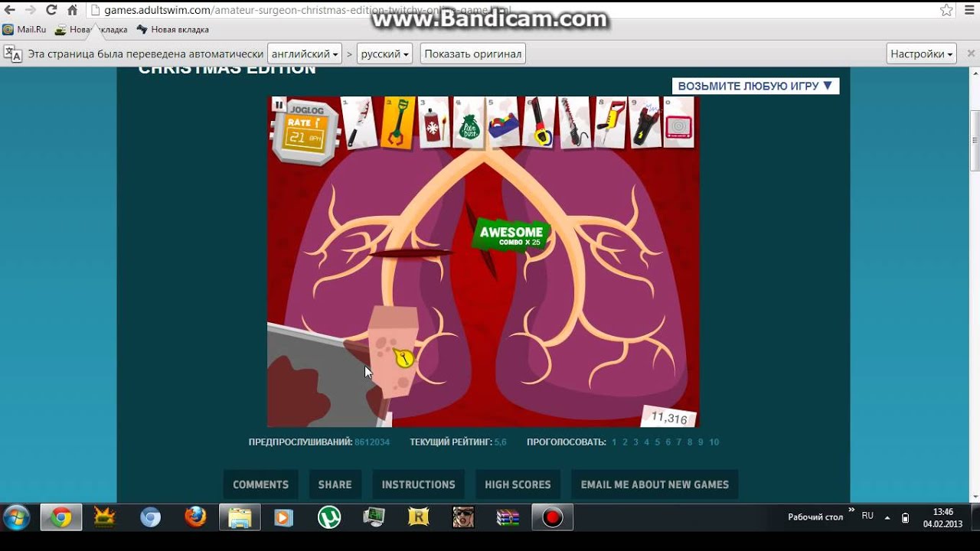Open the INSTRUCTIONS tab
This screenshot has width=980, height=551.
418,484
